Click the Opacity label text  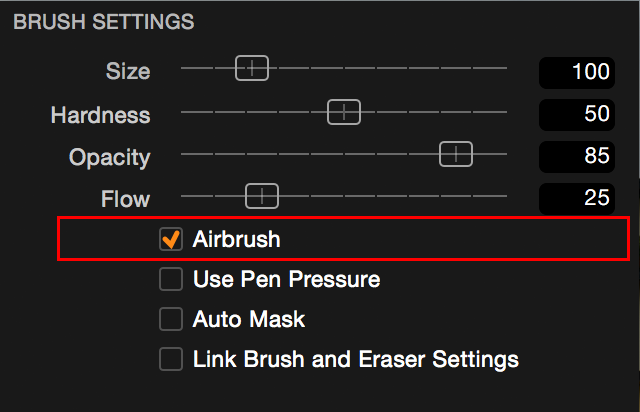pyautogui.click(x=110, y=158)
